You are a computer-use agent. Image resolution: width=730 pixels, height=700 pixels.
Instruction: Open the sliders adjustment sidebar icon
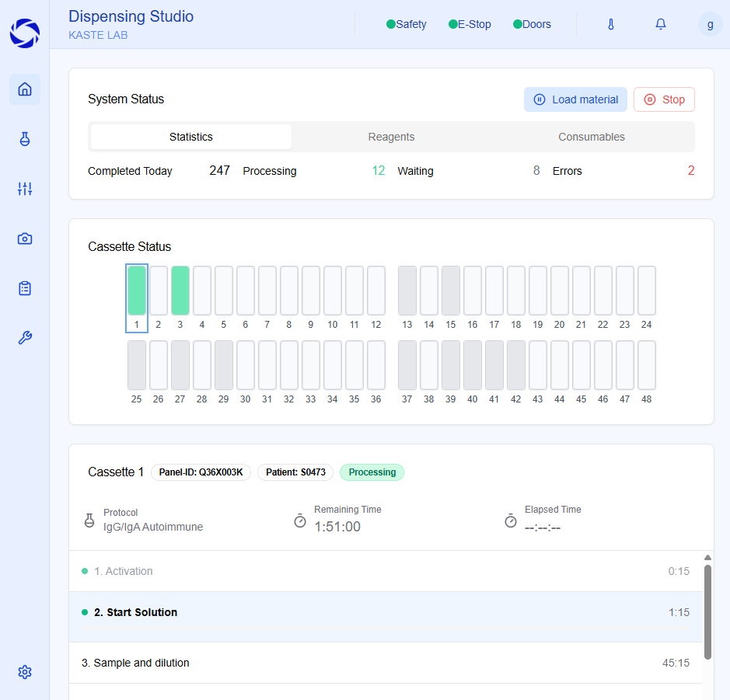point(25,189)
